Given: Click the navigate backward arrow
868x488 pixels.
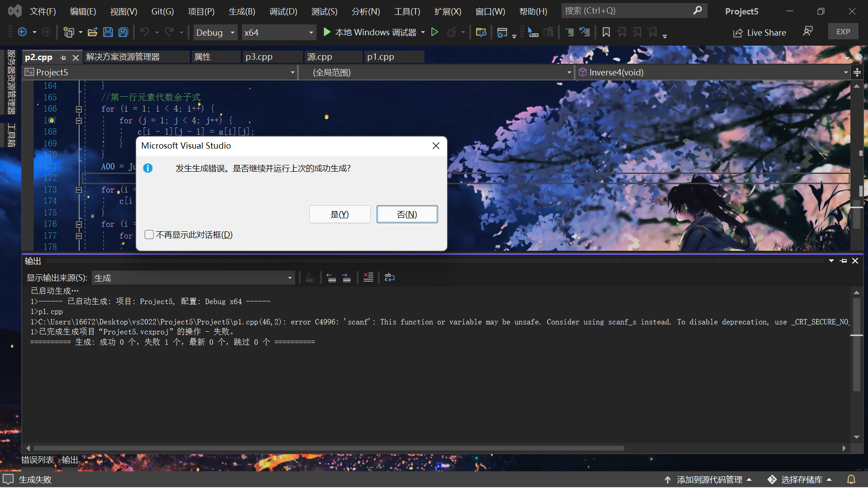Looking at the screenshot, I should click(23, 32).
